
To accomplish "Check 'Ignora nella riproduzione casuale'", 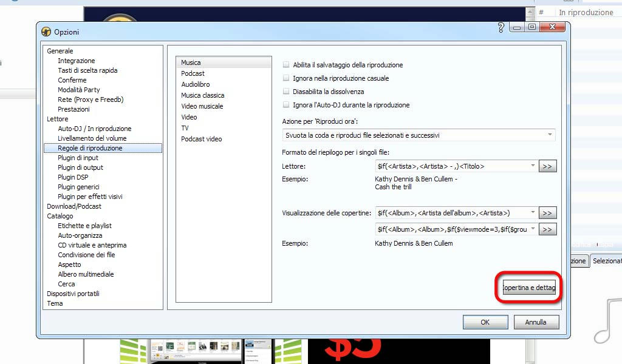I will click(286, 78).
